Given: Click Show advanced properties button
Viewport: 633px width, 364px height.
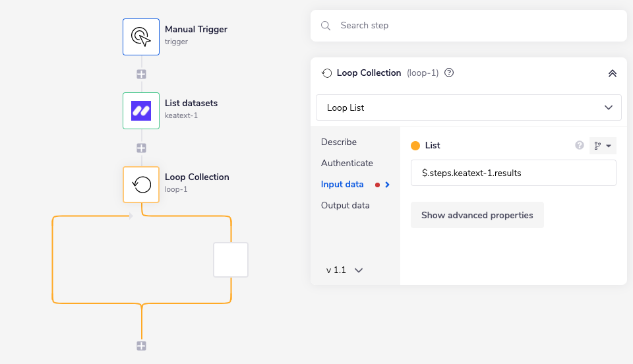Looking at the screenshot, I should pos(477,216).
